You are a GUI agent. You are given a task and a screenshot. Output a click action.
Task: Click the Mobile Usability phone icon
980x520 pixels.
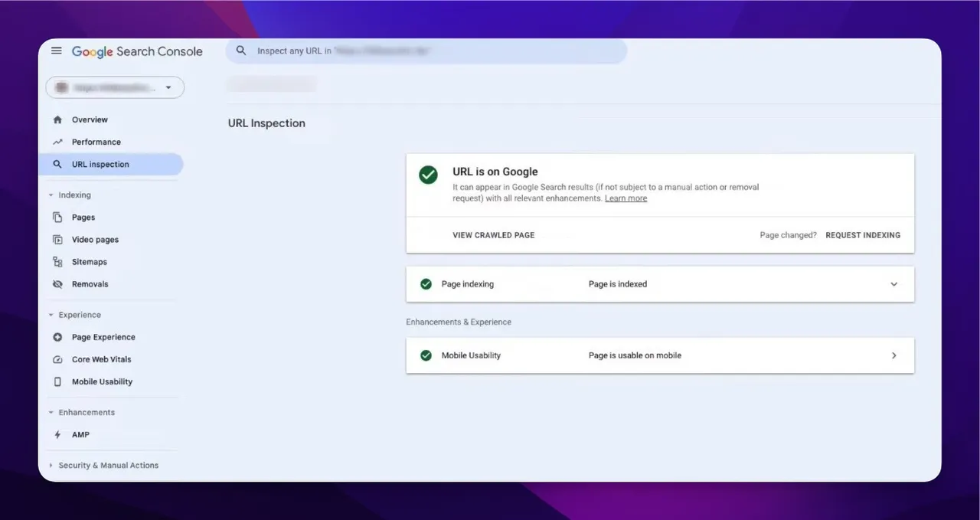(57, 381)
